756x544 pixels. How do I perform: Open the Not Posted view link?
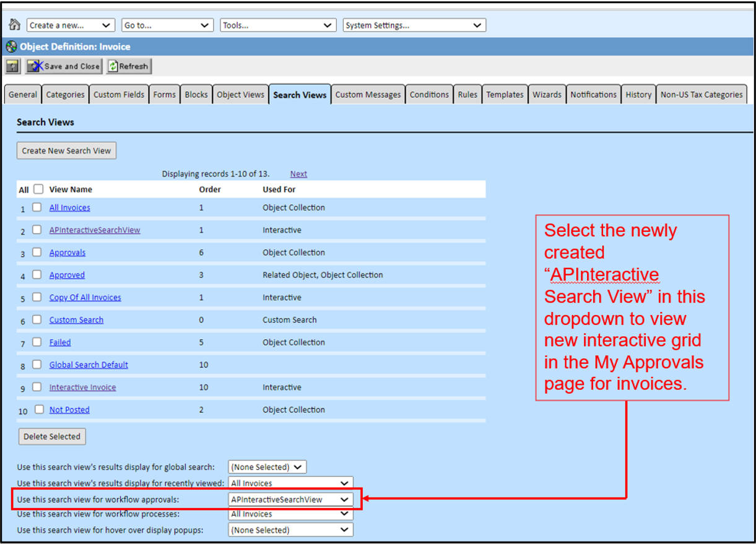pyautogui.click(x=69, y=410)
